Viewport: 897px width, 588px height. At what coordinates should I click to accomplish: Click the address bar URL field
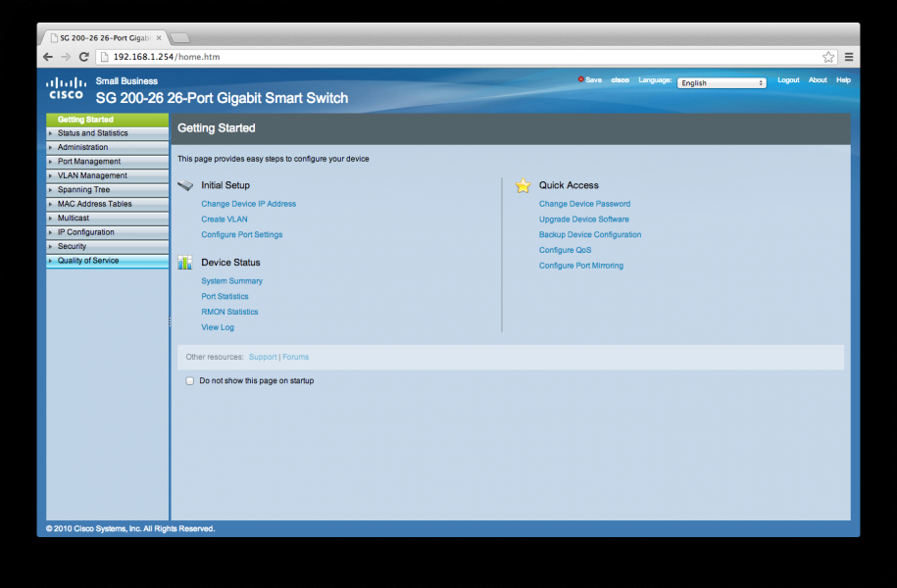[441, 57]
